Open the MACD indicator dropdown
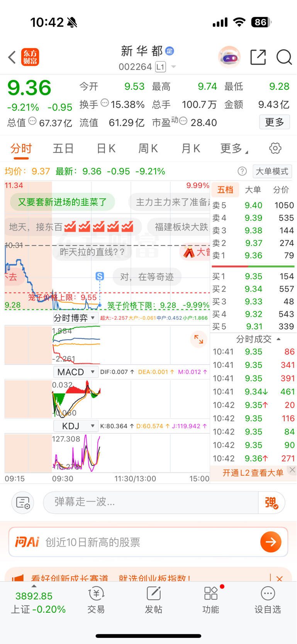Image resolution: width=297 pixels, height=644 pixels. coord(75,372)
